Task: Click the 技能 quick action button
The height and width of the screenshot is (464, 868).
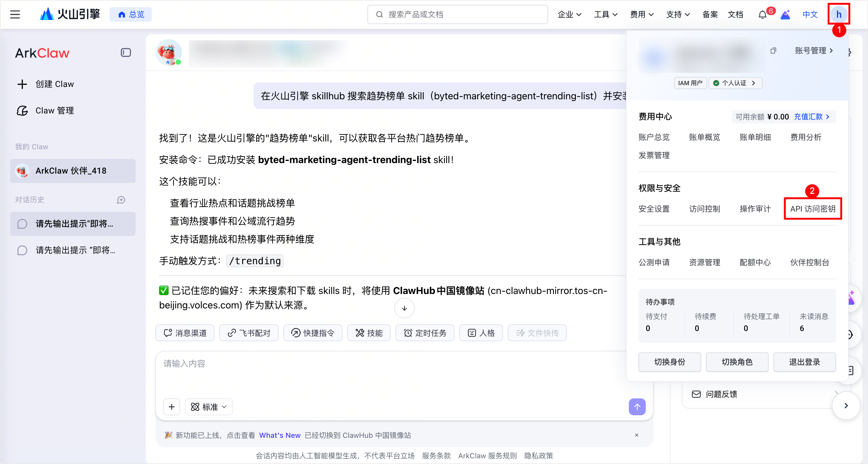Action: [x=369, y=333]
